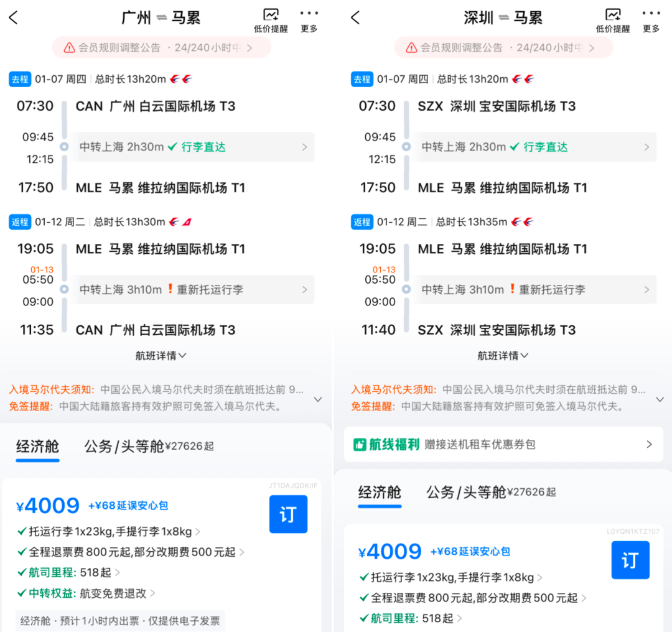
Task: Open return 中转上海 3h10m details on 广州 screen
Action: [x=193, y=290]
